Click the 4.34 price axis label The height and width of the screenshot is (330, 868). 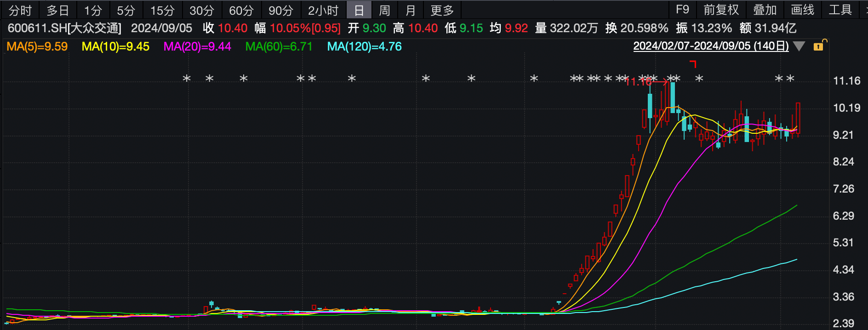(x=843, y=270)
